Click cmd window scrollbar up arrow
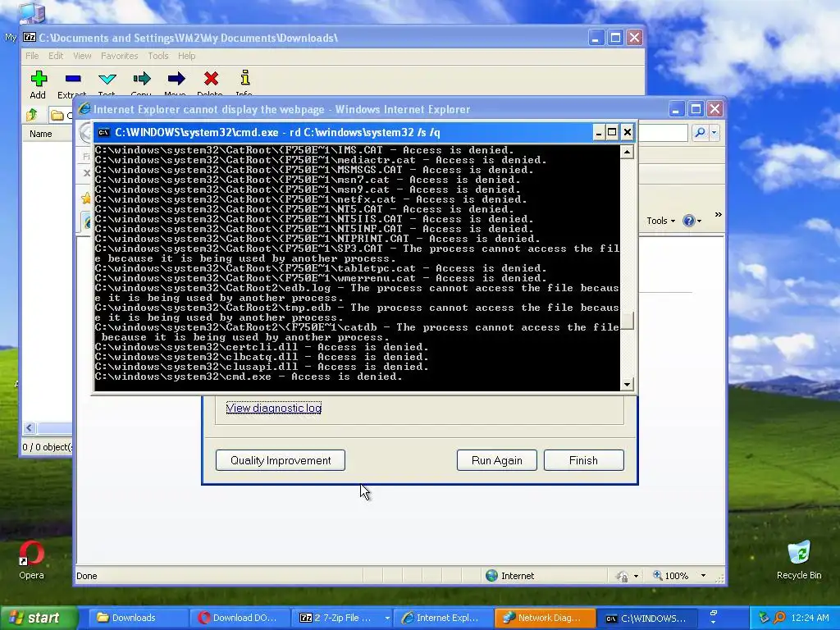 [x=627, y=152]
